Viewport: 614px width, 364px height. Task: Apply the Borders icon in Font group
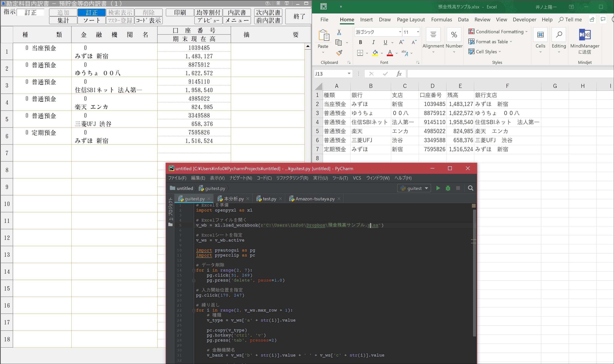pos(360,53)
